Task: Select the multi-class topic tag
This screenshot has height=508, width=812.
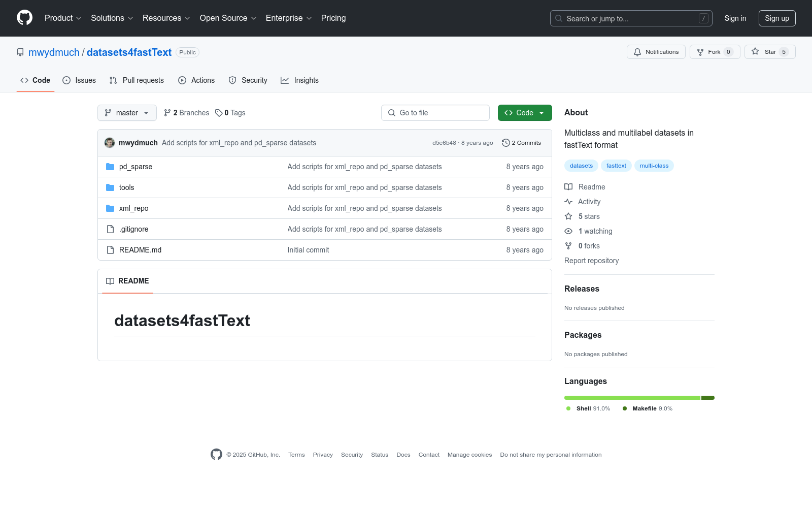Action: [654, 166]
